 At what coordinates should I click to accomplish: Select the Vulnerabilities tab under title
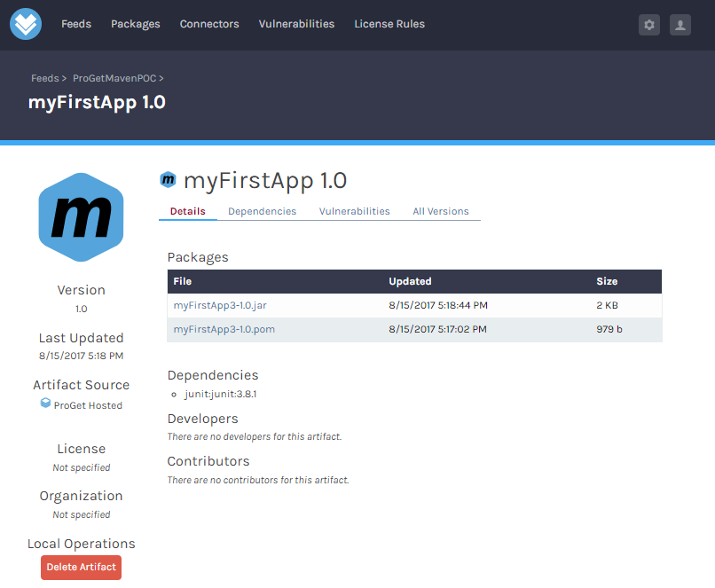354,211
